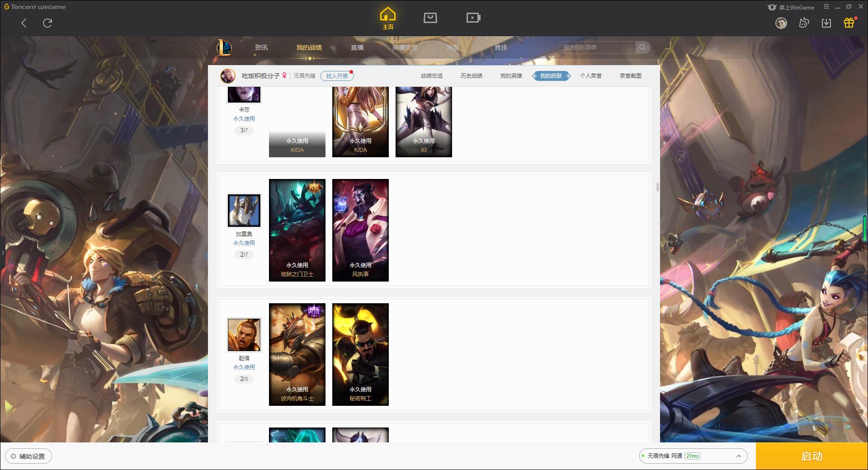This screenshot has height=470, width=868.
Task: Click the 卡莎 champion portrait
Action: (x=244, y=94)
